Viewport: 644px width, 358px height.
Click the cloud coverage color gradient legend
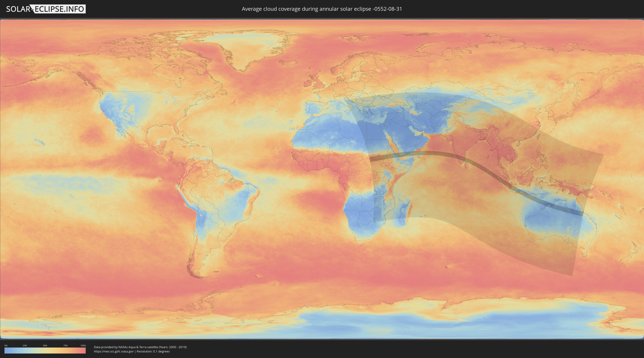coord(45,350)
